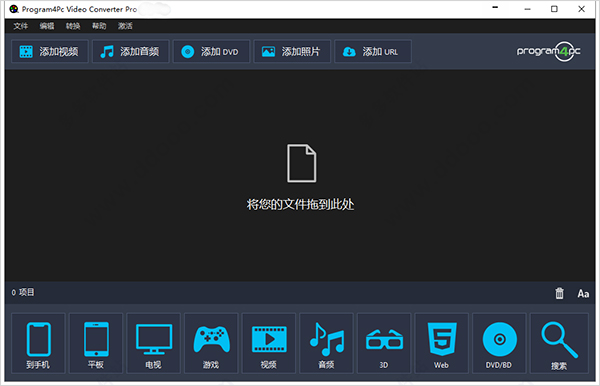Viewport: 600px width, 386px height.
Task: Open the 搜索 search magnifier
Action: point(559,343)
